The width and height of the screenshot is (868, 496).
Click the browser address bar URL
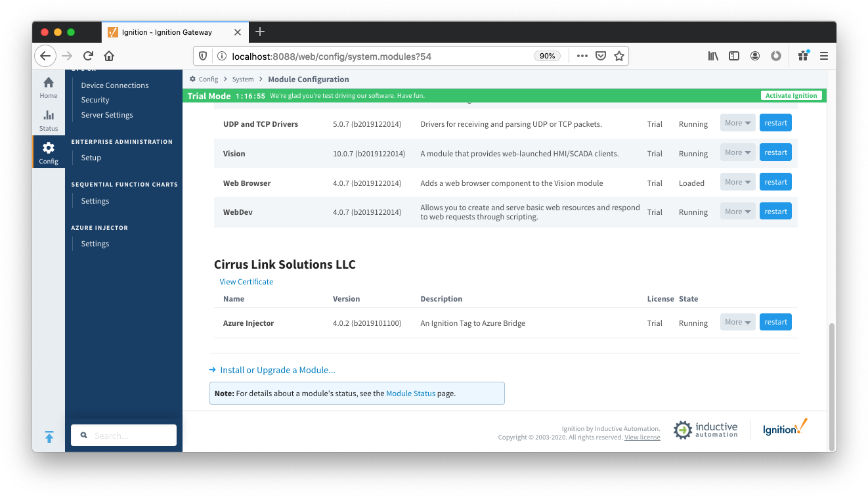332,56
